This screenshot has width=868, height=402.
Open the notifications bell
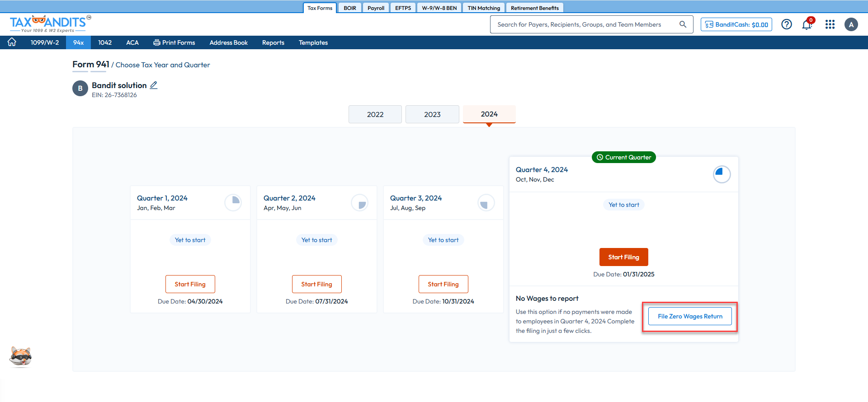[x=807, y=24]
